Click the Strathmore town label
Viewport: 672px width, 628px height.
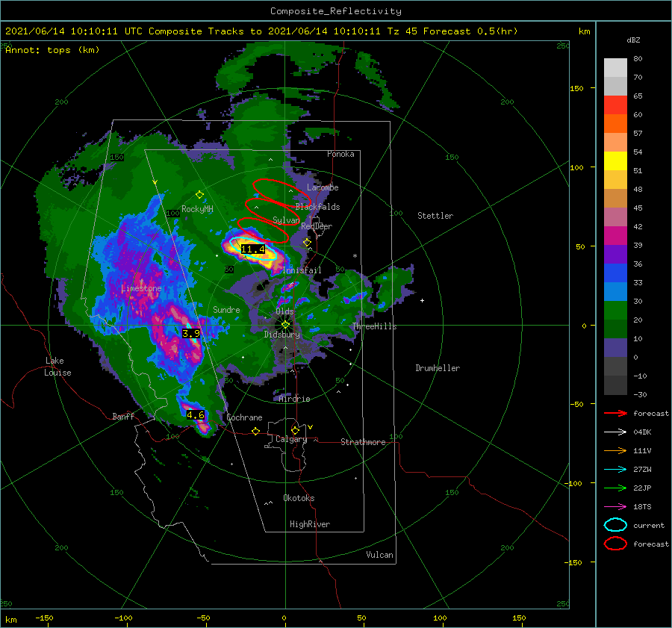click(363, 442)
